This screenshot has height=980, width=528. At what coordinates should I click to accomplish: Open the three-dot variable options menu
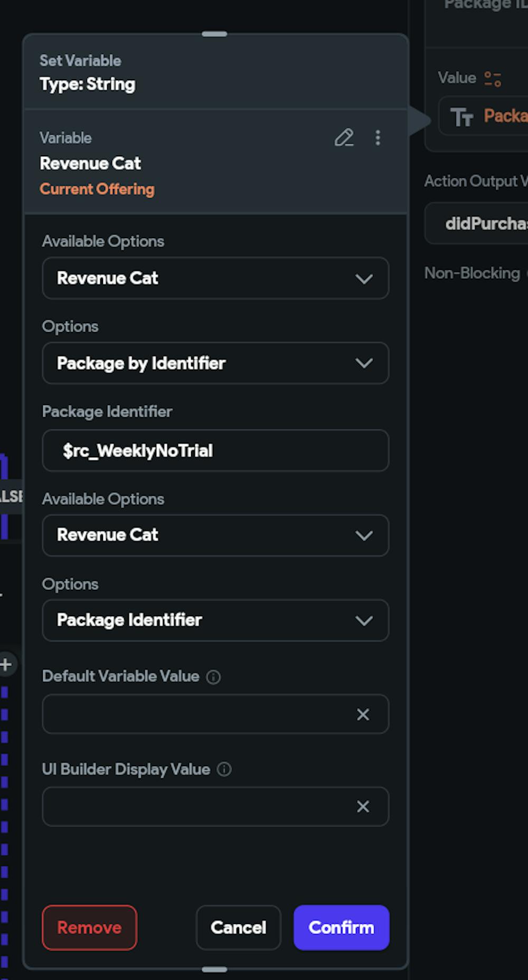[x=378, y=138]
